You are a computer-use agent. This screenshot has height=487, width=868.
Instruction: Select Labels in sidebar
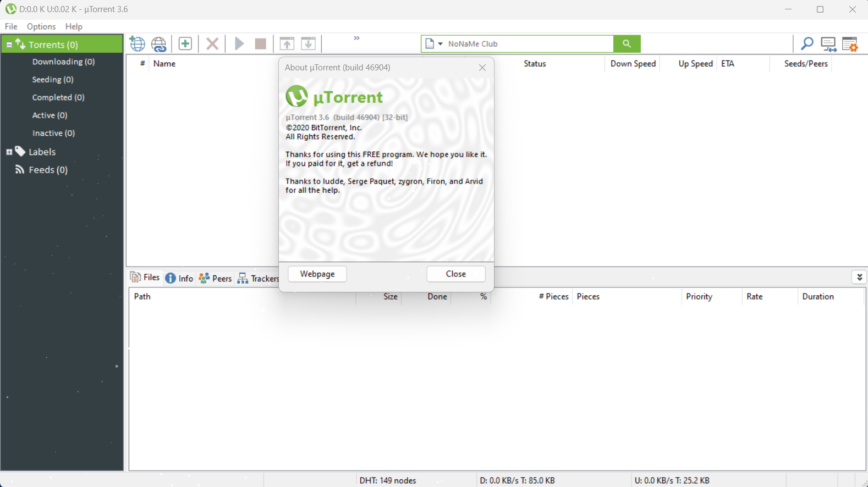pos(42,152)
